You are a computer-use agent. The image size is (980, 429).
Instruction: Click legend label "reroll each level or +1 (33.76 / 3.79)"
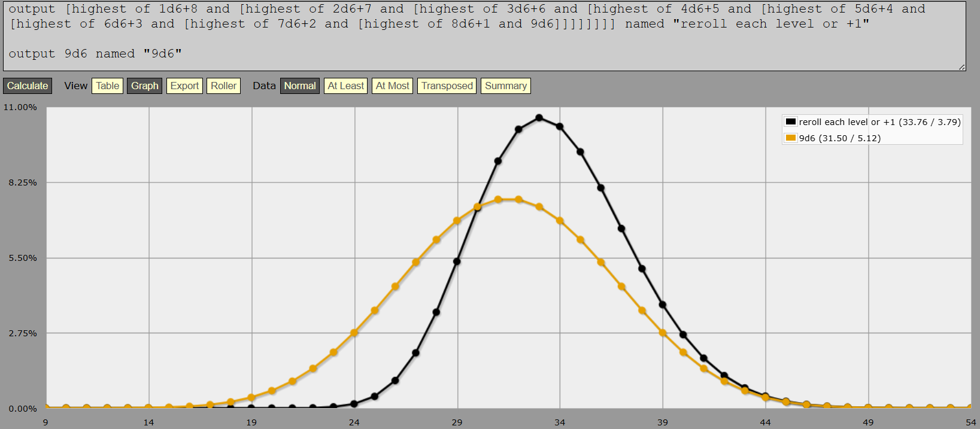(x=879, y=122)
